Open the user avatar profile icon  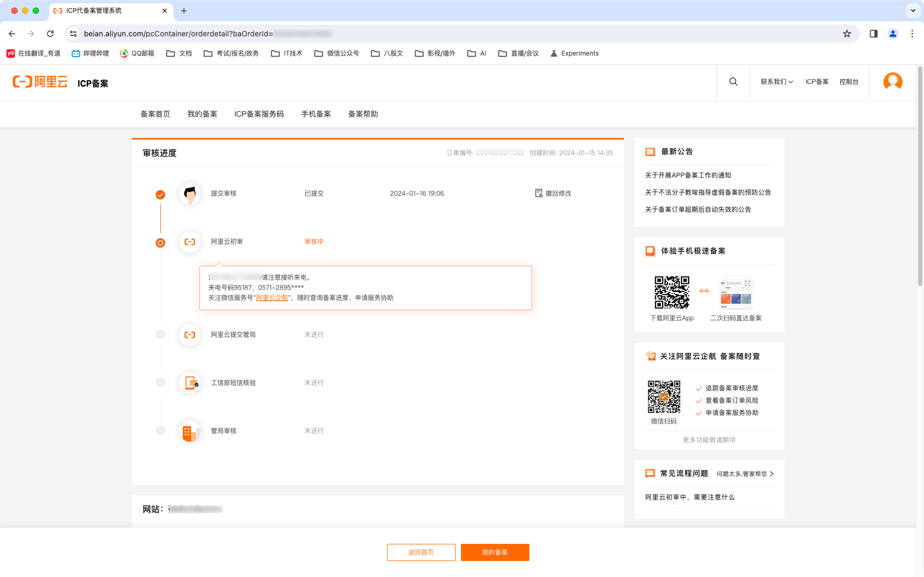point(892,82)
